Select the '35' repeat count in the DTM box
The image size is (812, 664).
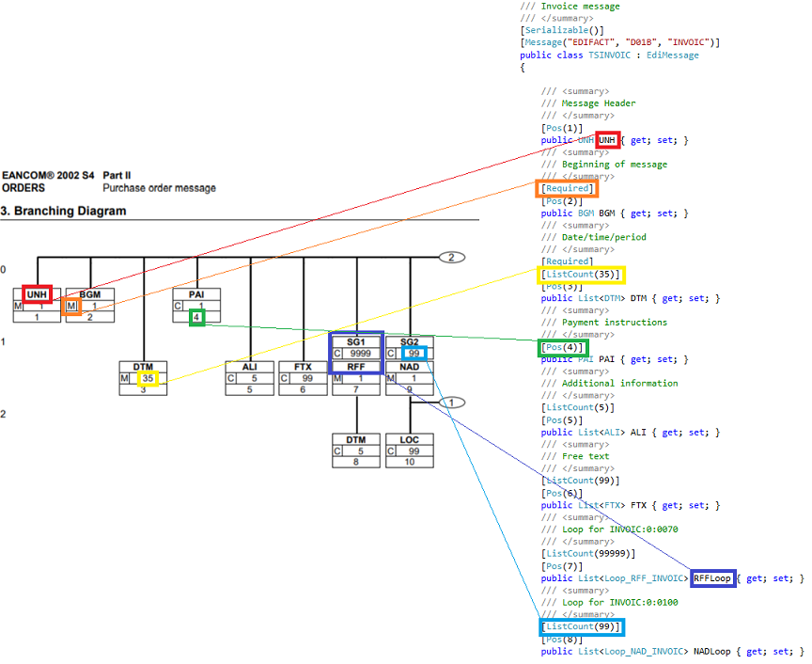click(148, 378)
